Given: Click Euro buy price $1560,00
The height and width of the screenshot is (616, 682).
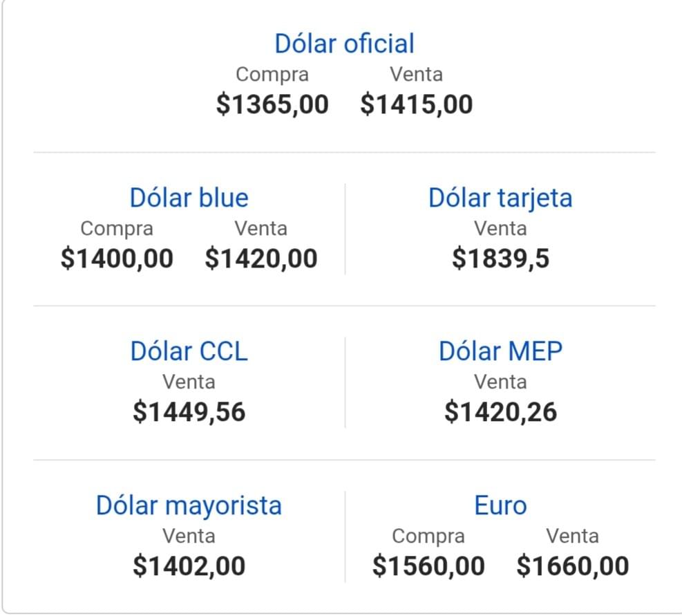Looking at the screenshot, I should [x=428, y=566].
